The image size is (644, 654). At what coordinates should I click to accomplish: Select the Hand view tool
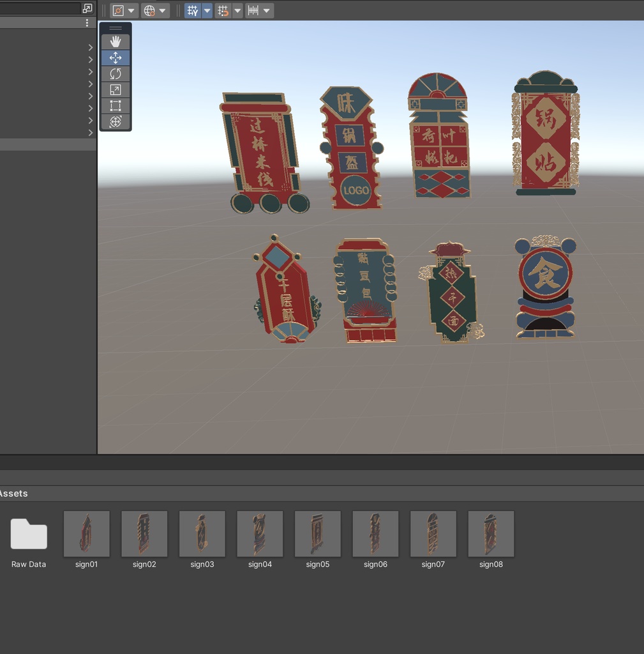116,42
